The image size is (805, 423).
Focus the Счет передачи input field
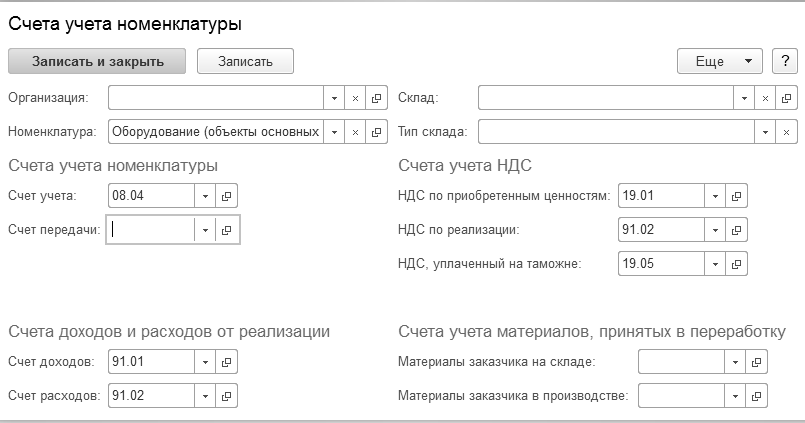coord(151,230)
